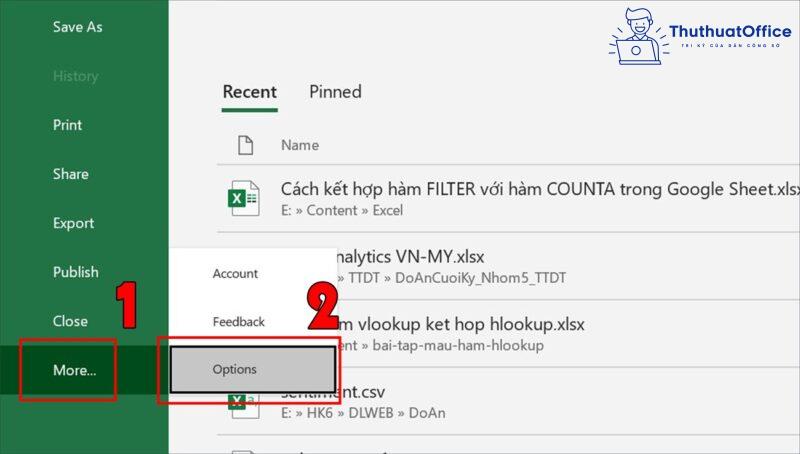The image size is (800, 454).
Task: Open the Publish page
Action: click(x=76, y=272)
